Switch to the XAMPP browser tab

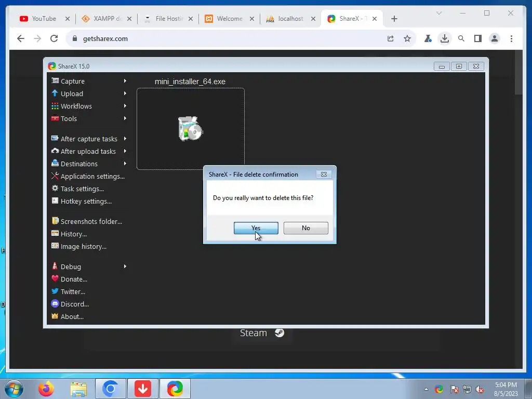(105, 19)
